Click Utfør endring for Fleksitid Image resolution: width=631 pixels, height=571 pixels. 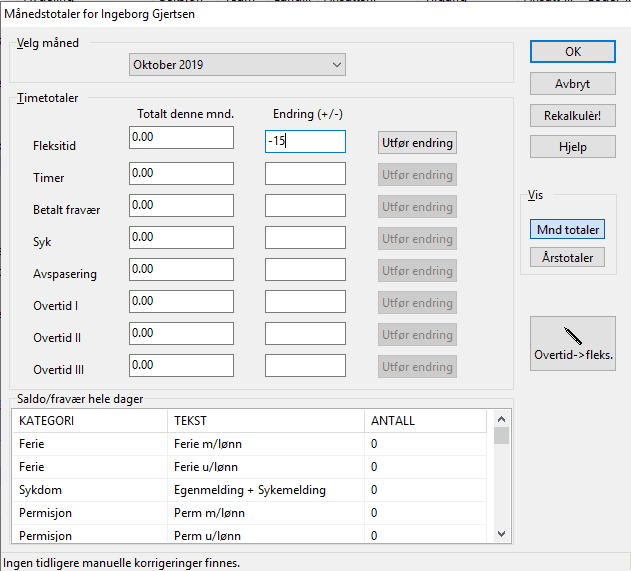coord(417,143)
